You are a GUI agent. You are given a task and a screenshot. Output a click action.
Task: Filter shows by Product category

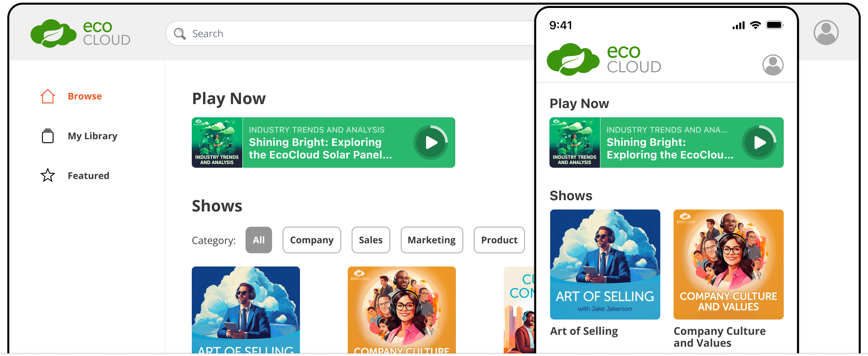click(499, 240)
